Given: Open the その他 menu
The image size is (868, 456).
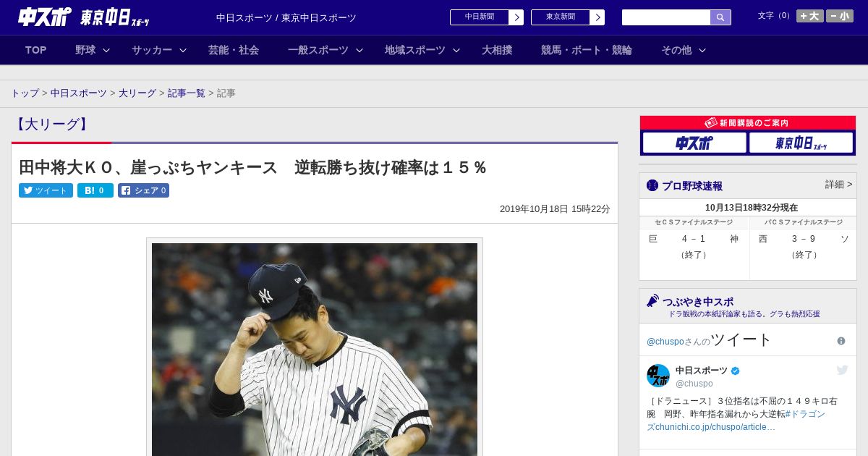Looking at the screenshot, I should (676, 50).
